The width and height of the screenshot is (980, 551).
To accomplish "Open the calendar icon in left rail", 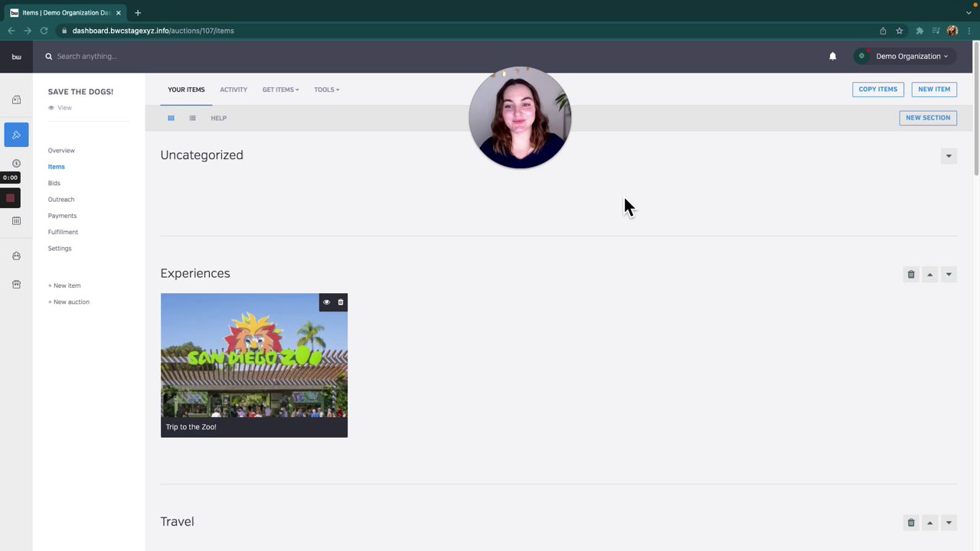I will (16, 220).
